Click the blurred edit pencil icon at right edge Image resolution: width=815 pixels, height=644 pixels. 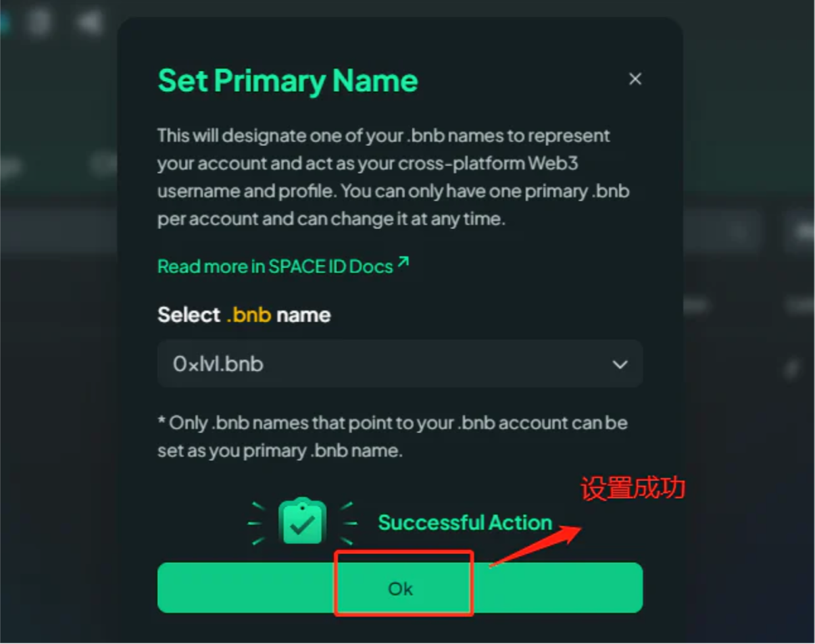coord(791,369)
